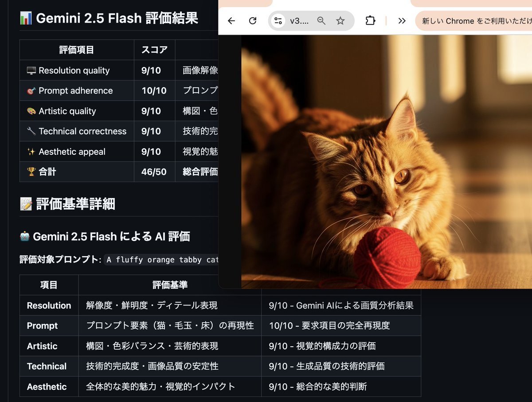The width and height of the screenshot is (532, 402).
Task: Click 'プロンプト要素（猫・毛玉・床）の再現性' cell
Action: [x=170, y=326]
